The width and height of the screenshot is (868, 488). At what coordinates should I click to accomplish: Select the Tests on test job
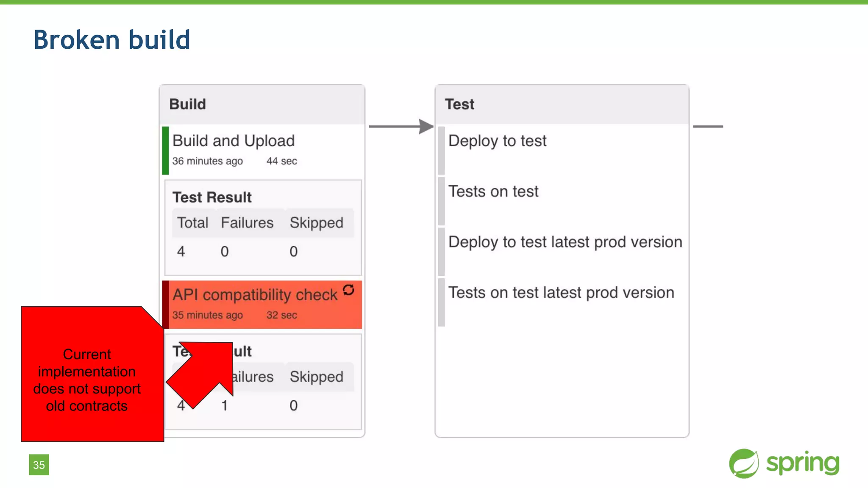click(493, 191)
